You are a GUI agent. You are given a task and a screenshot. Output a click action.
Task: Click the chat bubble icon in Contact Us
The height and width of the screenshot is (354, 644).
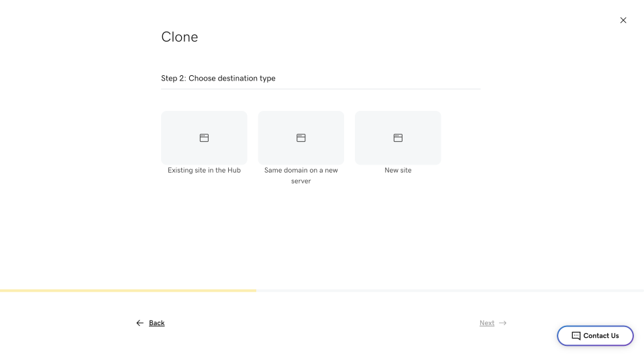coord(576,336)
